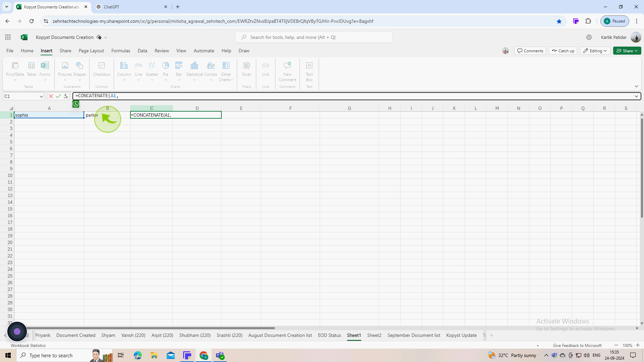Insert a Line chart
This screenshot has height=362, width=644.
point(139,71)
